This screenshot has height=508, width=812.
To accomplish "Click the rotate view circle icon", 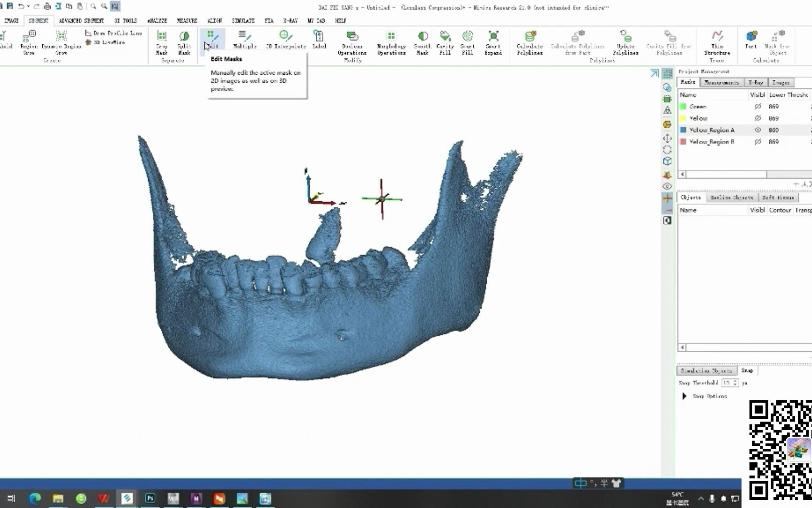I will click(667, 150).
